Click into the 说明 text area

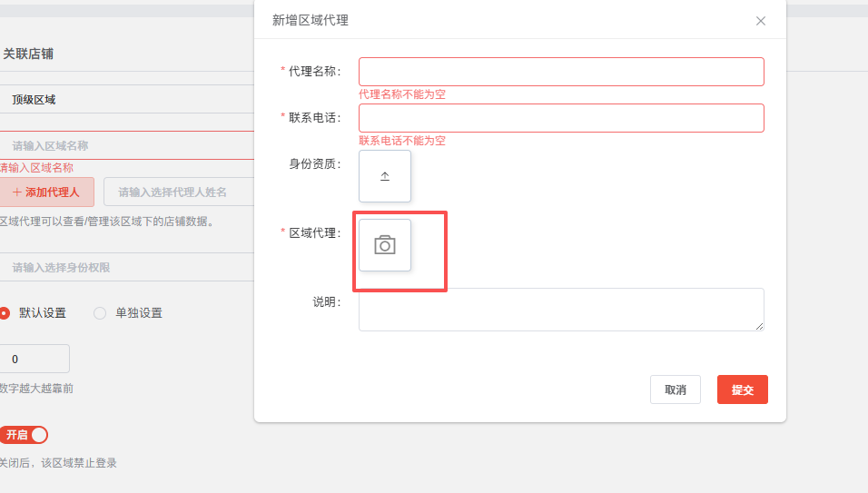coord(561,310)
